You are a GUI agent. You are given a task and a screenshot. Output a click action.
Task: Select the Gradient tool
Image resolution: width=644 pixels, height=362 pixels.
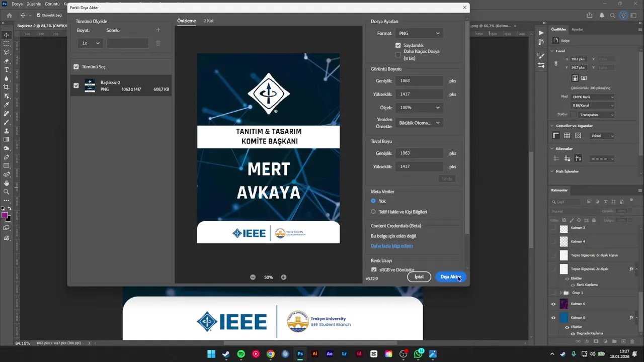[7, 139]
